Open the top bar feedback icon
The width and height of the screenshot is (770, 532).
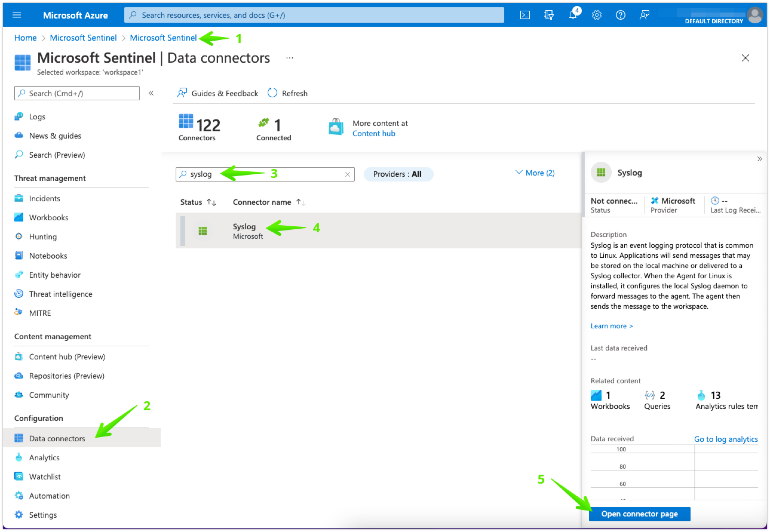[644, 15]
